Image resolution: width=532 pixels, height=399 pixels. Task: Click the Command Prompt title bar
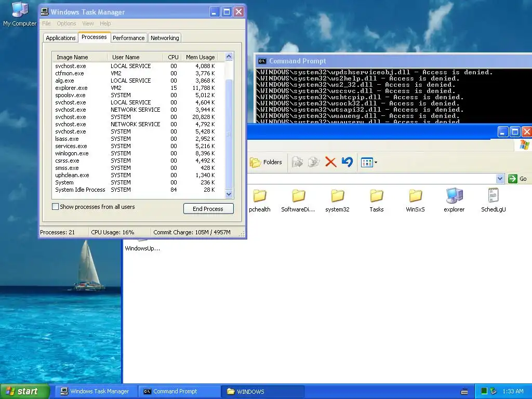[394, 61]
